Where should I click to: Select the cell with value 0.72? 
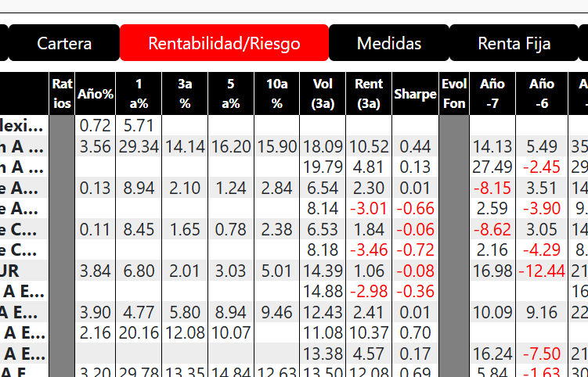(x=96, y=126)
